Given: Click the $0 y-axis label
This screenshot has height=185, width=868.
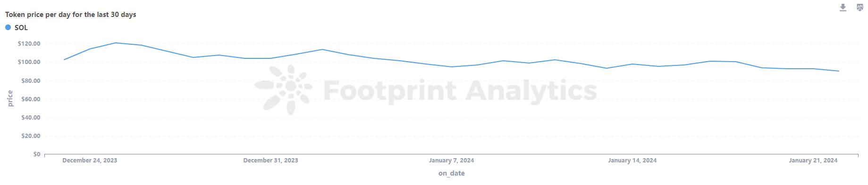Looking at the screenshot, I should pyautogui.click(x=36, y=154).
